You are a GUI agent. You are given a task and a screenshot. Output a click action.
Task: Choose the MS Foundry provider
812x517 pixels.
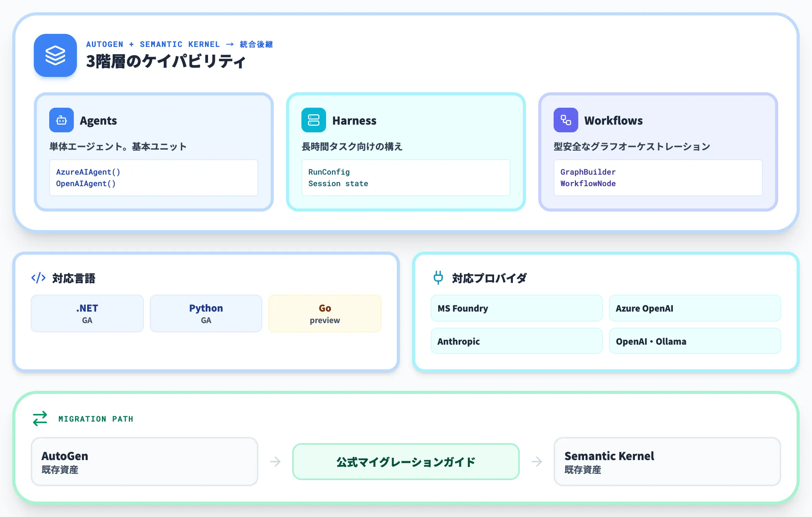pyautogui.click(x=517, y=308)
